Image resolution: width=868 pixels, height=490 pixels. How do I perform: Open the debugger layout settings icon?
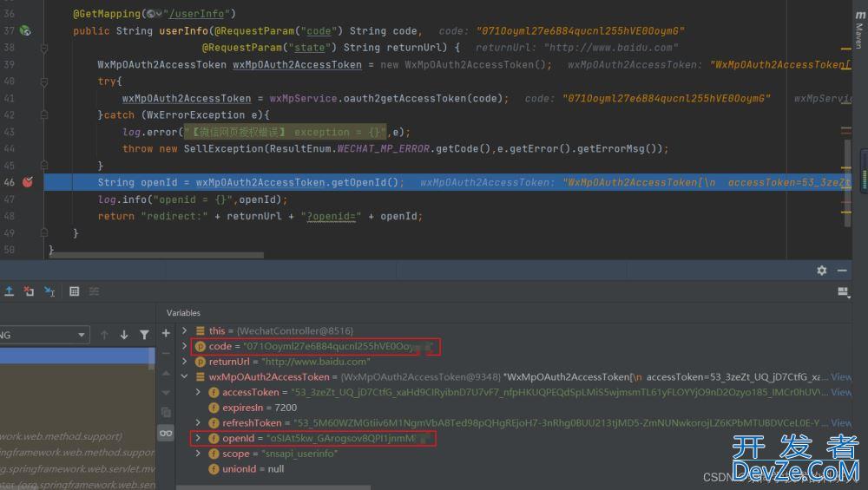(843, 292)
